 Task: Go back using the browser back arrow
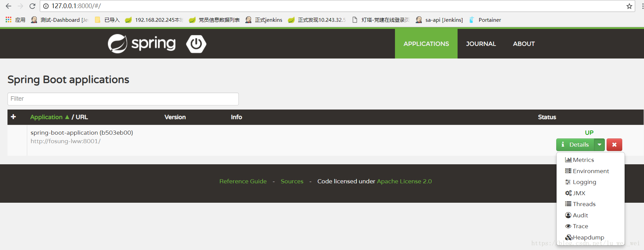pos(9,6)
